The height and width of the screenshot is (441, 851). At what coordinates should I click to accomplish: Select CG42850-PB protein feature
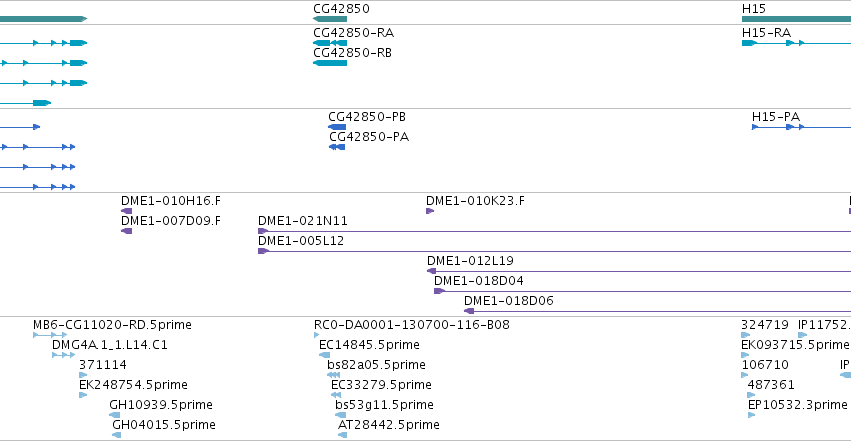[x=337, y=127]
